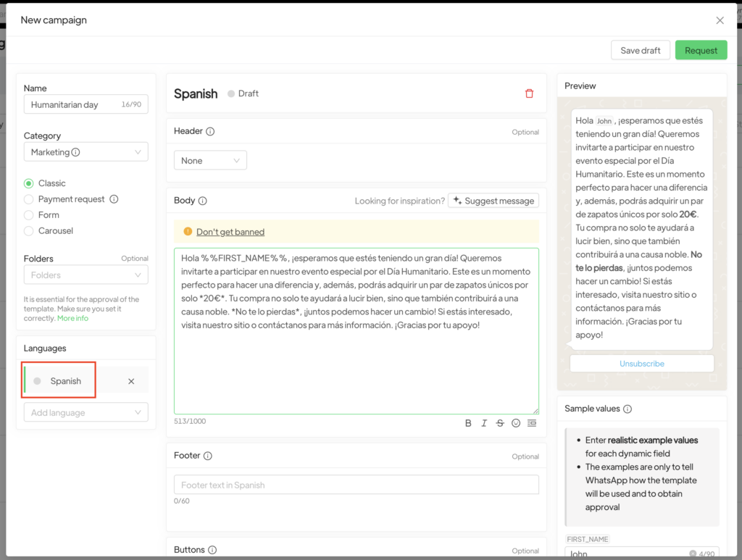Insert a variable using the rightmost body toolbar icon
The width and height of the screenshot is (742, 560).
coord(532,423)
